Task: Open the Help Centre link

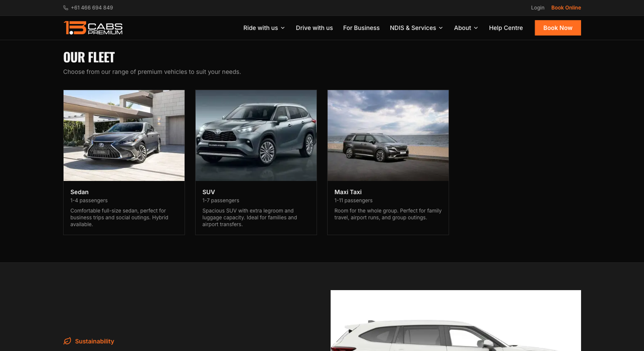Action: 506,28
